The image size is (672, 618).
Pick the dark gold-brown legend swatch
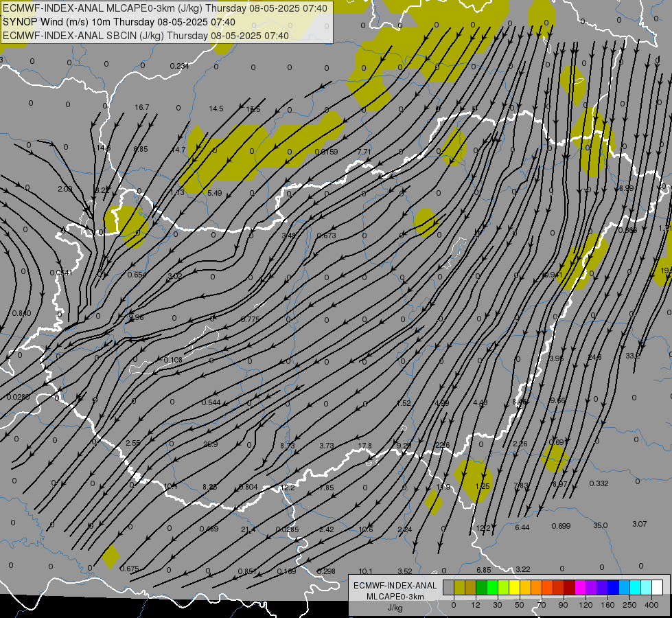click(471, 588)
